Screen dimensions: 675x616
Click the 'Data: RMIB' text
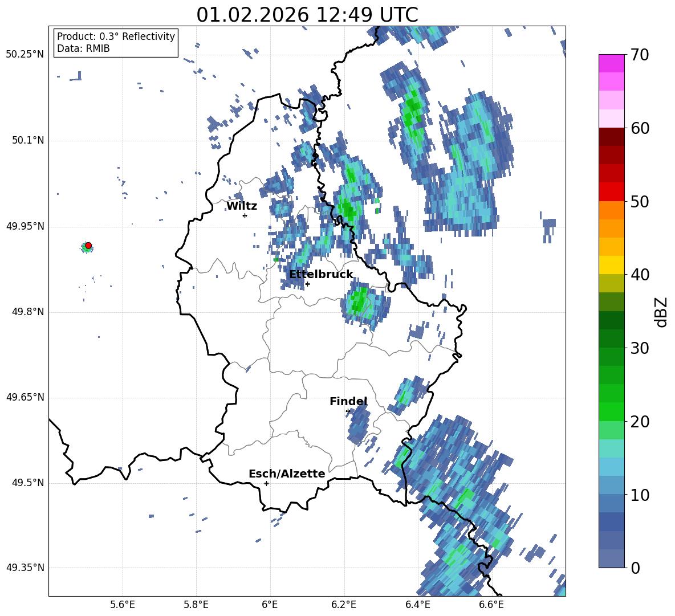[x=83, y=48]
